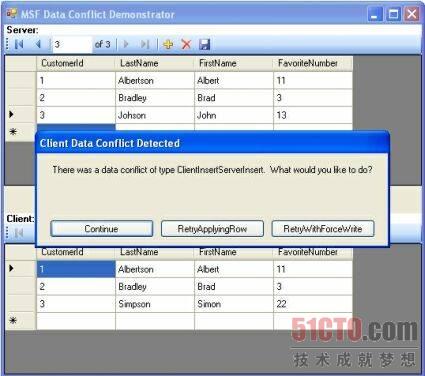
Task: Select client CustomerId cell 1
Action: (76, 269)
